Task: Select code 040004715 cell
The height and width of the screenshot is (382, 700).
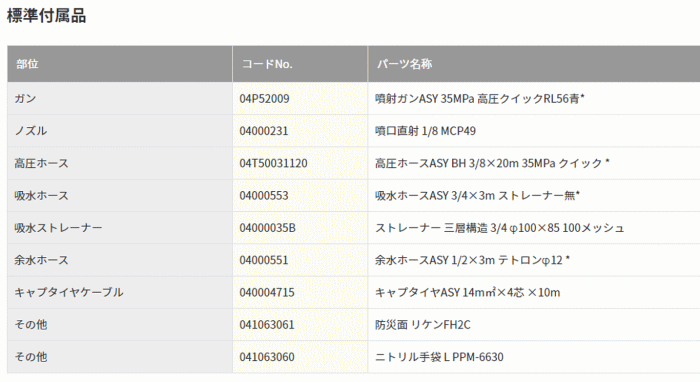Action: pos(300,292)
